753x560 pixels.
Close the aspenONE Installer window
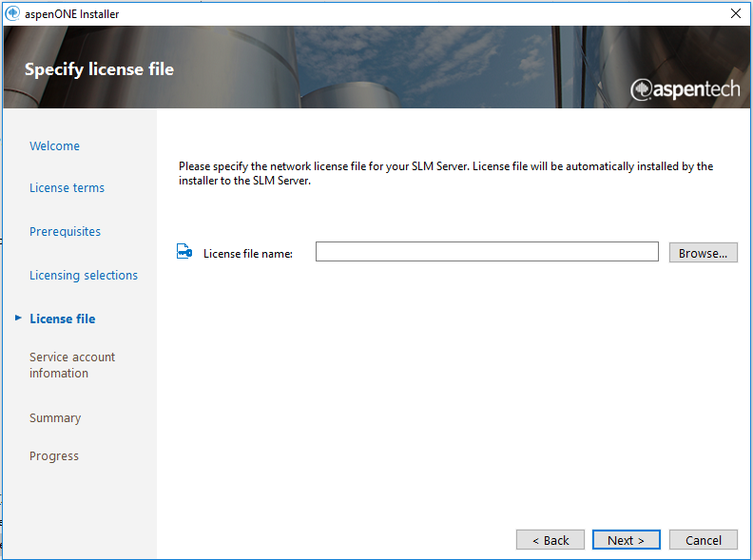736,13
